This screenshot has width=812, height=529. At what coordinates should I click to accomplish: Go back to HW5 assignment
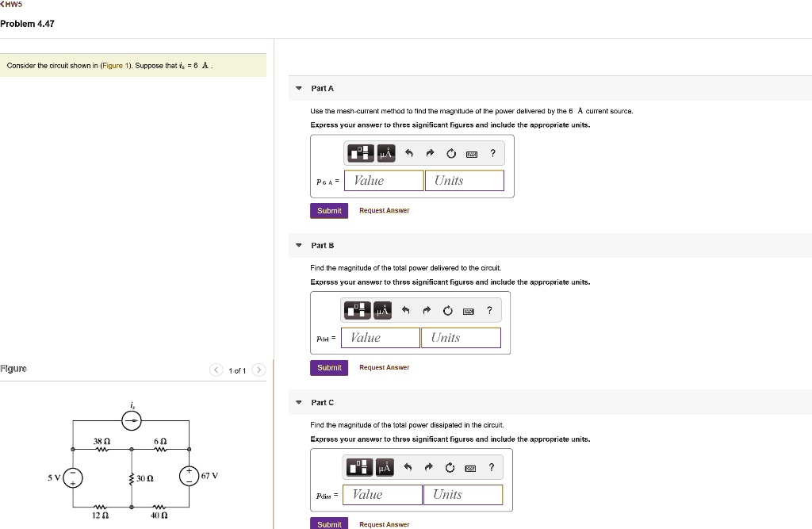[13, 6]
